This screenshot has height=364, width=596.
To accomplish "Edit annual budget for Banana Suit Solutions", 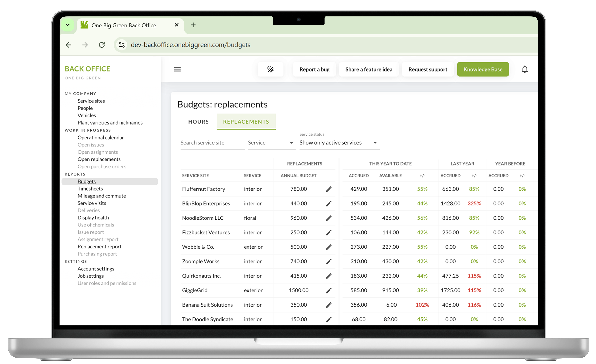I will click(329, 305).
